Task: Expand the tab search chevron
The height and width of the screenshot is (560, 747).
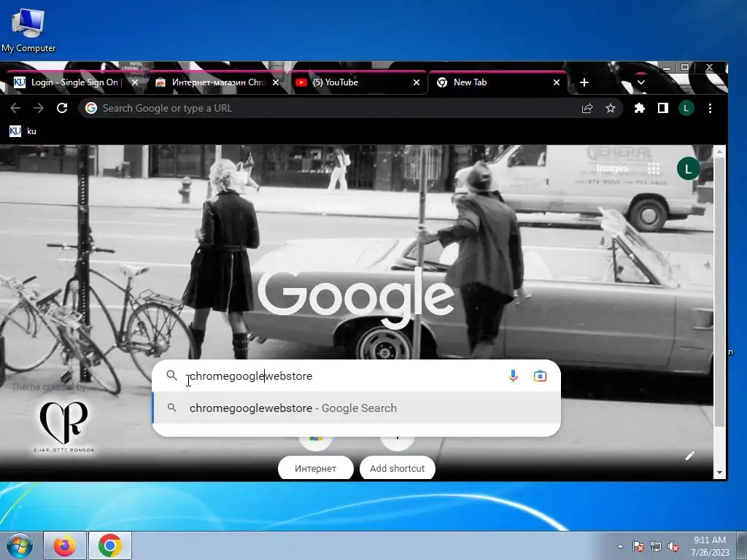Action: click(x=640, y=82)
